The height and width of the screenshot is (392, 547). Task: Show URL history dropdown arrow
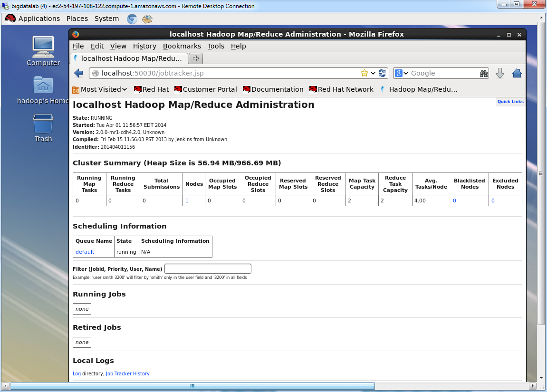[374, 73]
